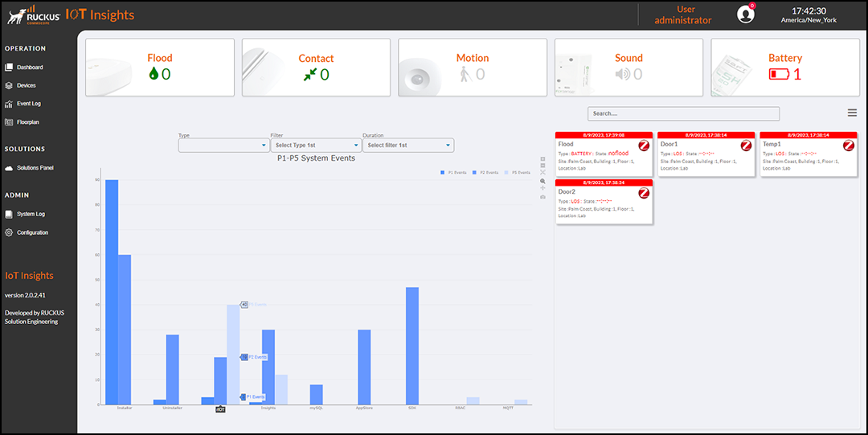Open the Motion summary tile
This screenshot has height=435, width=868.
tap(473, 67)
